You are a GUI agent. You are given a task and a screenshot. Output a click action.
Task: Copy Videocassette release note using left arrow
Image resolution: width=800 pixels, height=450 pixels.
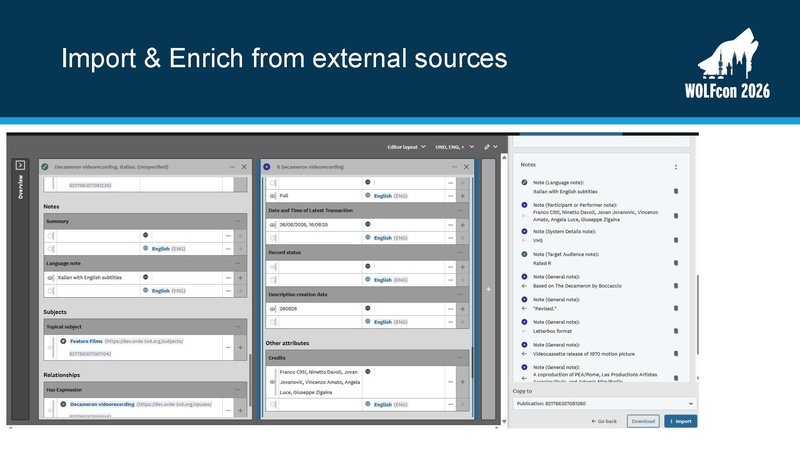coord(524,354)
